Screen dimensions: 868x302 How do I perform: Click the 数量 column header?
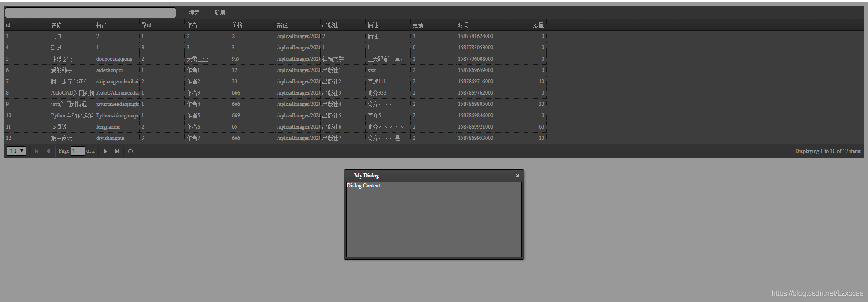524,25
